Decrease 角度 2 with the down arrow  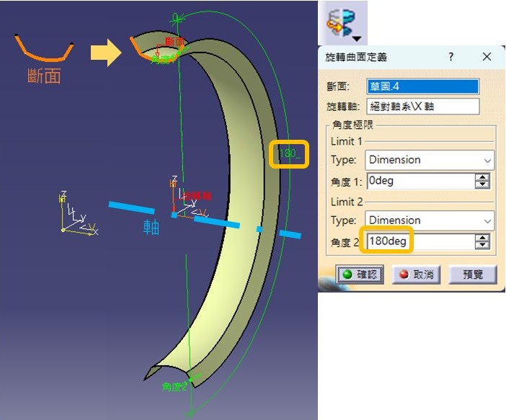tap(482, 245)
